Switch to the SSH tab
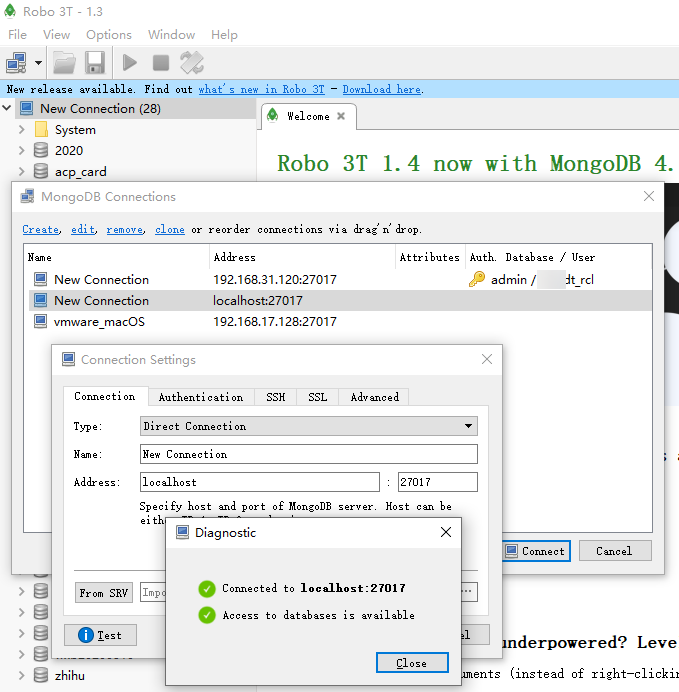This screenshot has width=679, height=692. (x=276, y=397)
